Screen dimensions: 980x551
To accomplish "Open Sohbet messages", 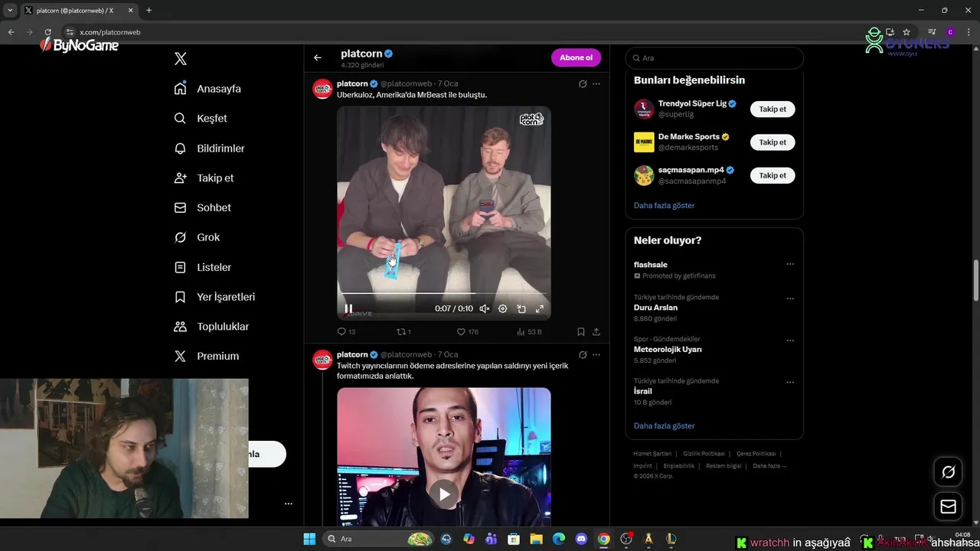I will [202, 207].
